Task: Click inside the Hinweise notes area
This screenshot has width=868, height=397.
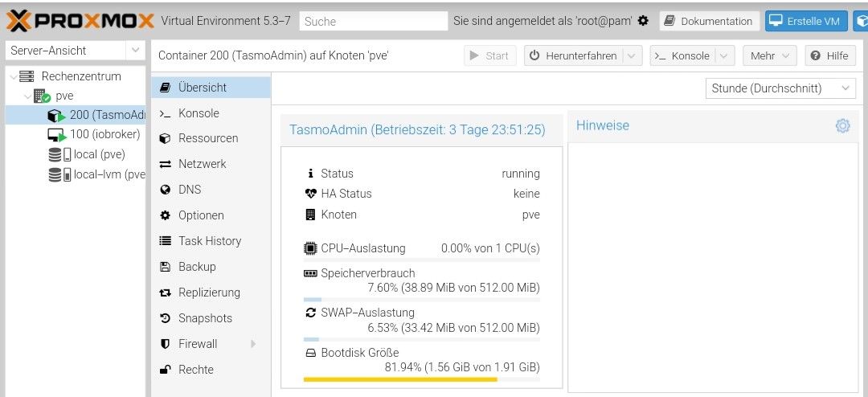Action: point(713,268)
